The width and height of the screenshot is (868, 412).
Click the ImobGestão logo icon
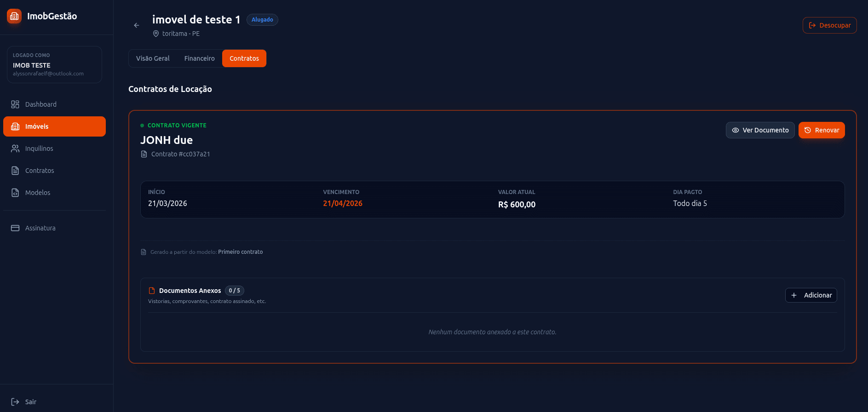pos(14,16)
